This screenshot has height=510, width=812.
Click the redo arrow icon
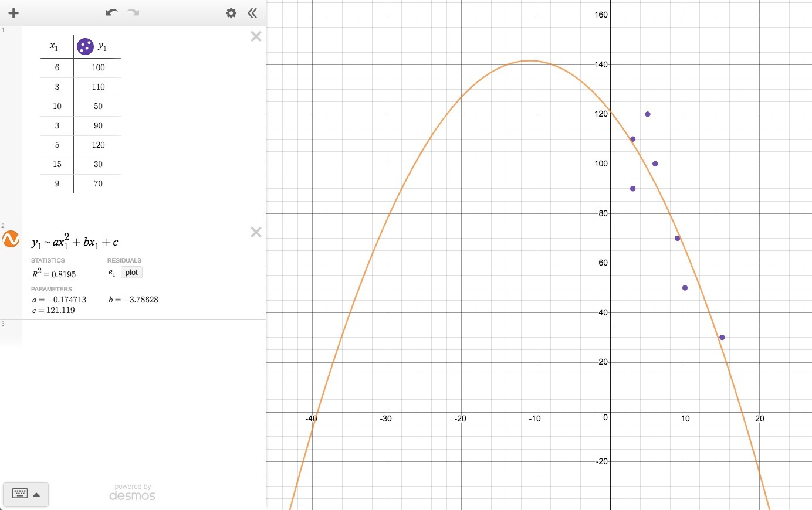[x=133, y=12]
